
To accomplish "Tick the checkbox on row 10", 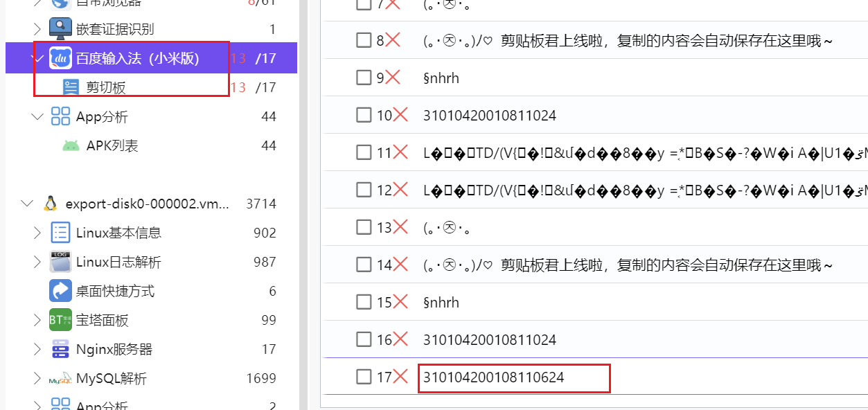I will point(364,115).
